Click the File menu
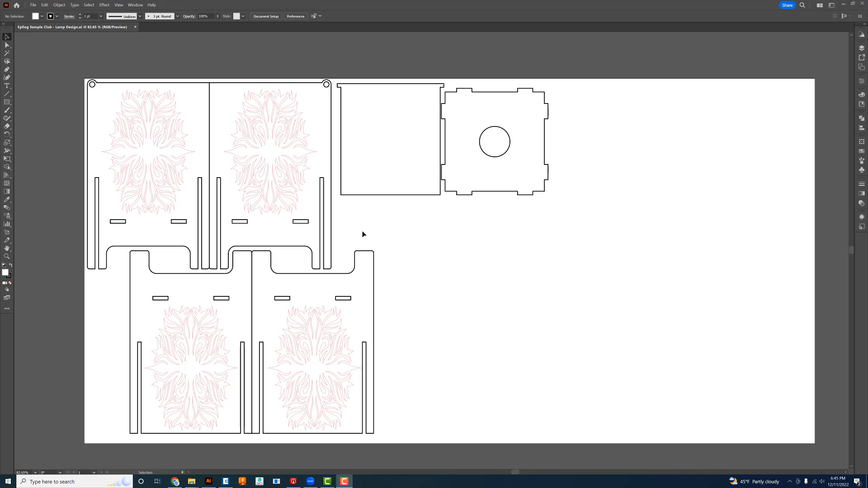 tap(33, 5)
